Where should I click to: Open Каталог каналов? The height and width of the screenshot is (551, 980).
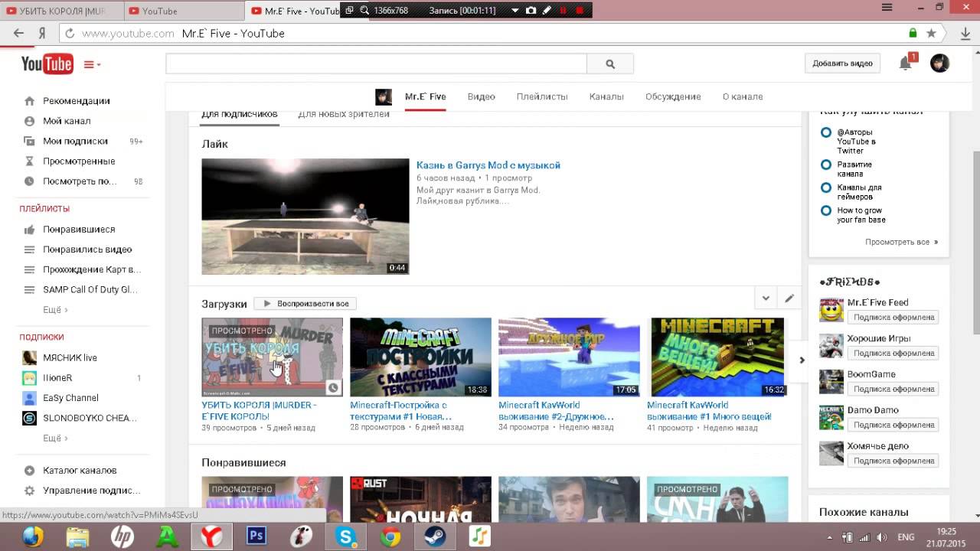pyautogui.click(x=80, y=471)
